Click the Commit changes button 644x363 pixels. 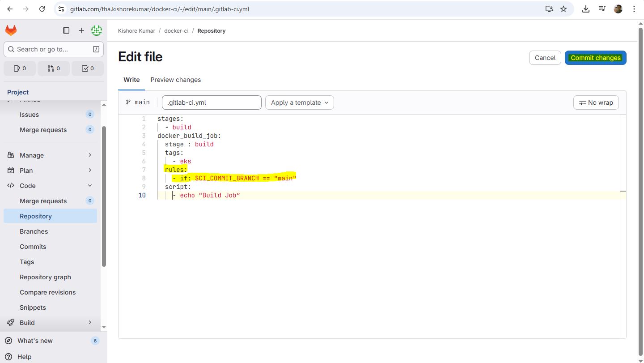[595, 58]
